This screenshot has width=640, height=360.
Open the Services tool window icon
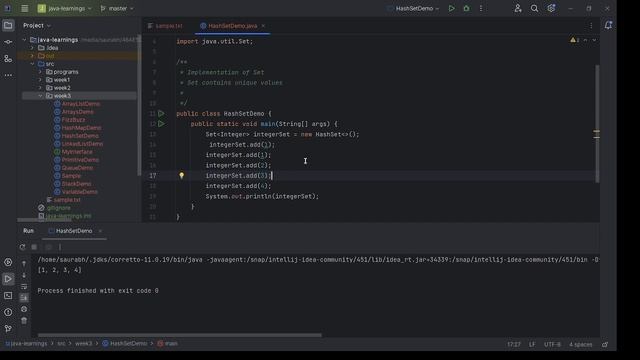pos(8,262)
